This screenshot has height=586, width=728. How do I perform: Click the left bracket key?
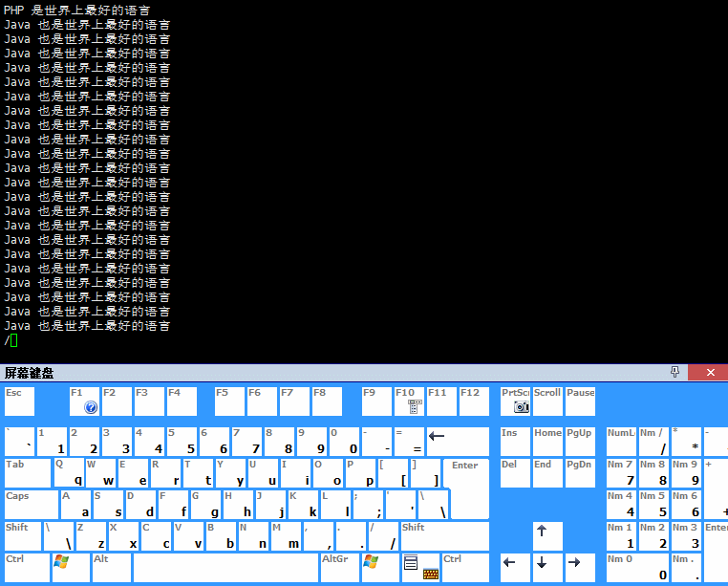click(x=394, y=473)
